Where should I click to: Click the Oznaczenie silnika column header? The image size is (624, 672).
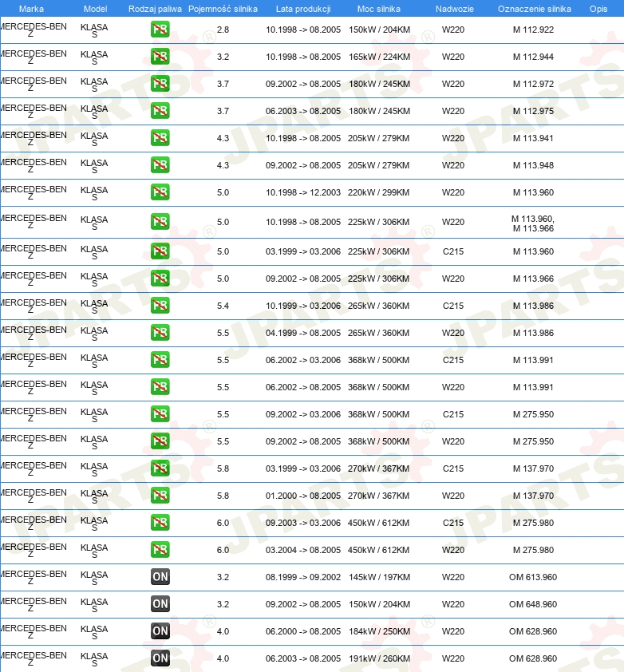pyautogui.click(x=534, y=9)
